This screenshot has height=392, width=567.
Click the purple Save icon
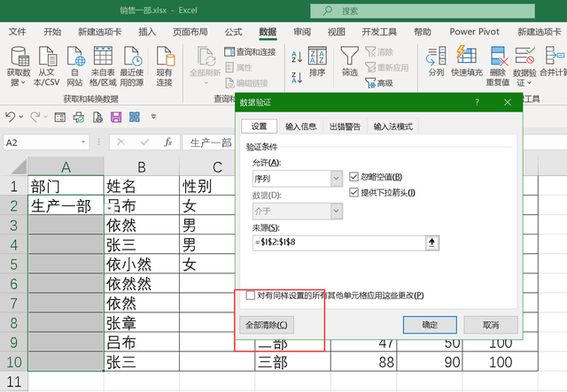tap(116, 117)
